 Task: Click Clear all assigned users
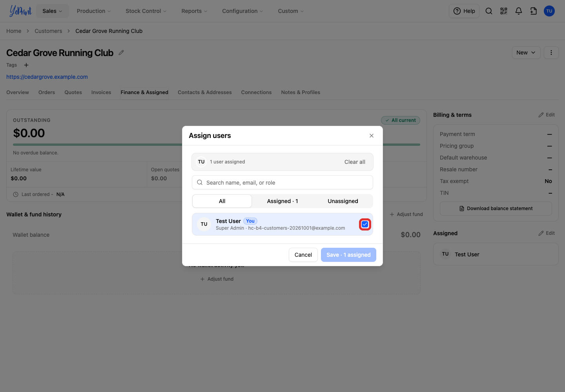(355, 162)
